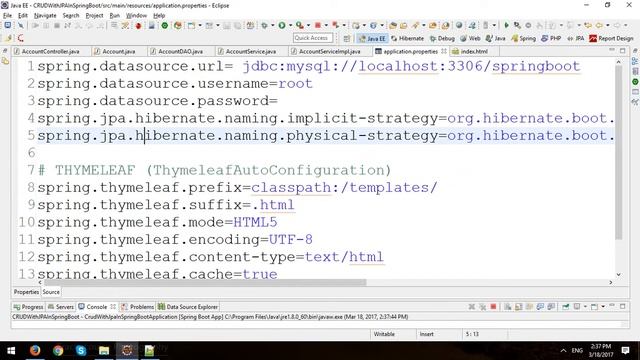640x360 pixels.
Task: Click the Run External Tools icon
Action: (x=300, y=25)
